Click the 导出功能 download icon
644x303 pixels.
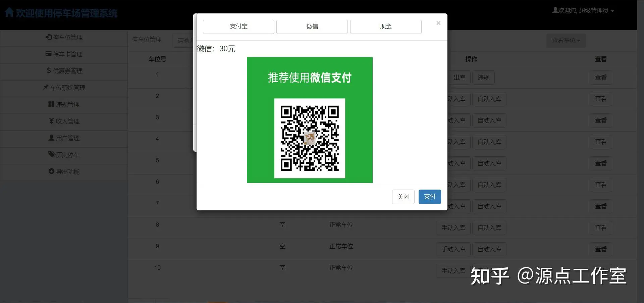click(51, 171)
